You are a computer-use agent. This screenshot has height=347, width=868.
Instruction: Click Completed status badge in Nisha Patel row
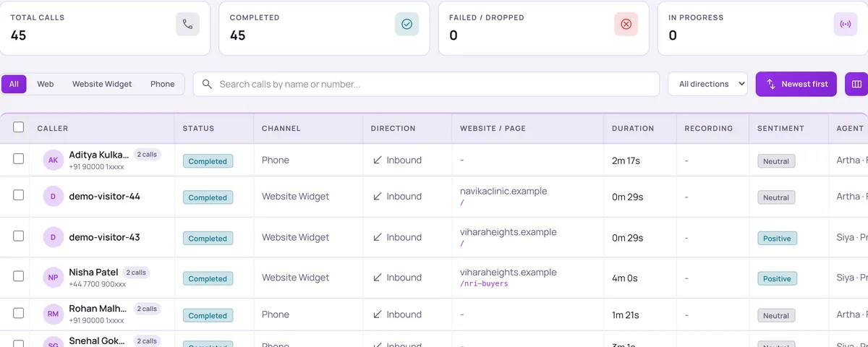click(208, 278)
